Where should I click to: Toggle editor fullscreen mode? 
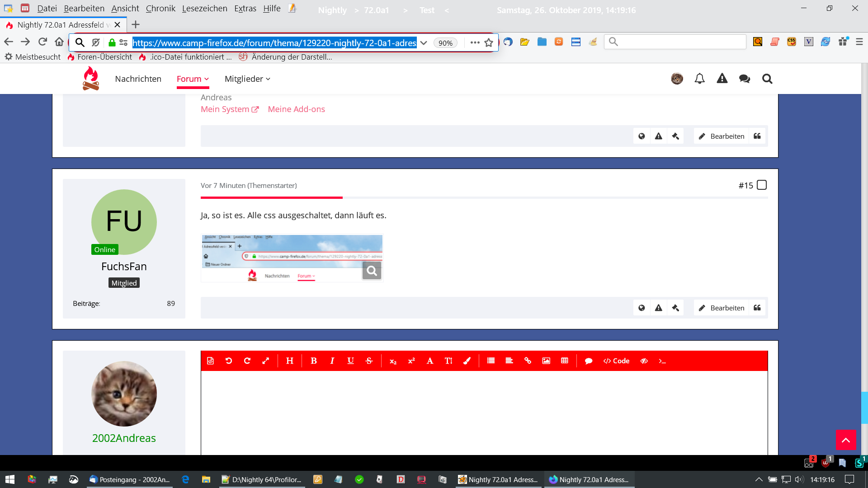[266, 361]
